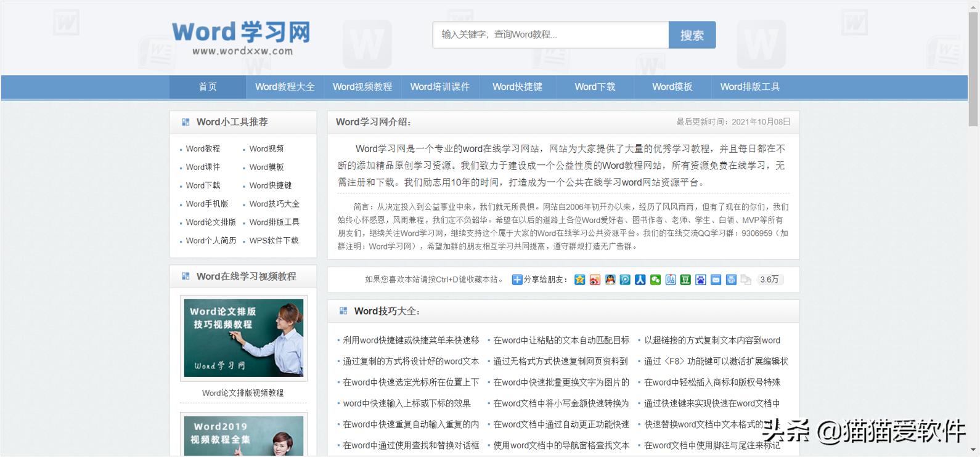Share via QQ penguin icon
980x457 pixels.
610,280
